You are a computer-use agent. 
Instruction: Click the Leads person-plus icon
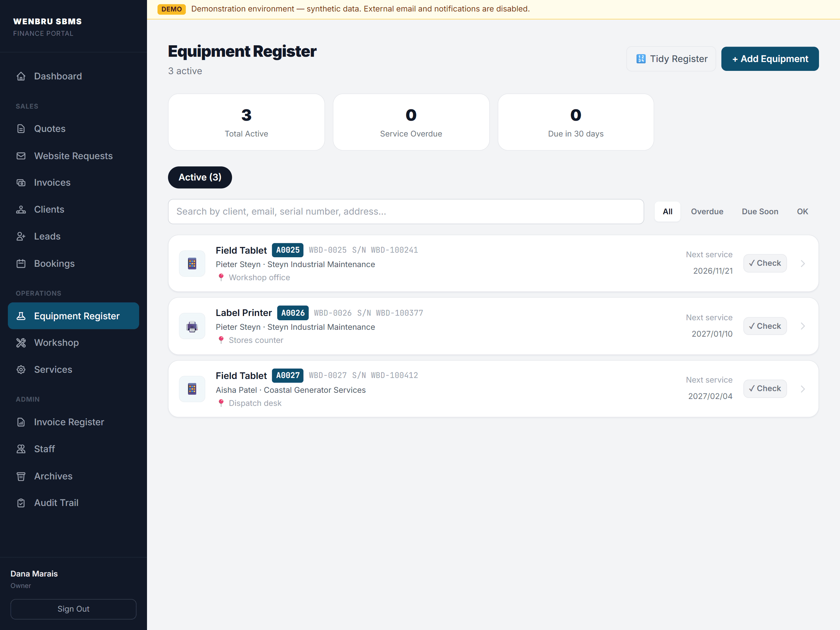tap(21, 236)
